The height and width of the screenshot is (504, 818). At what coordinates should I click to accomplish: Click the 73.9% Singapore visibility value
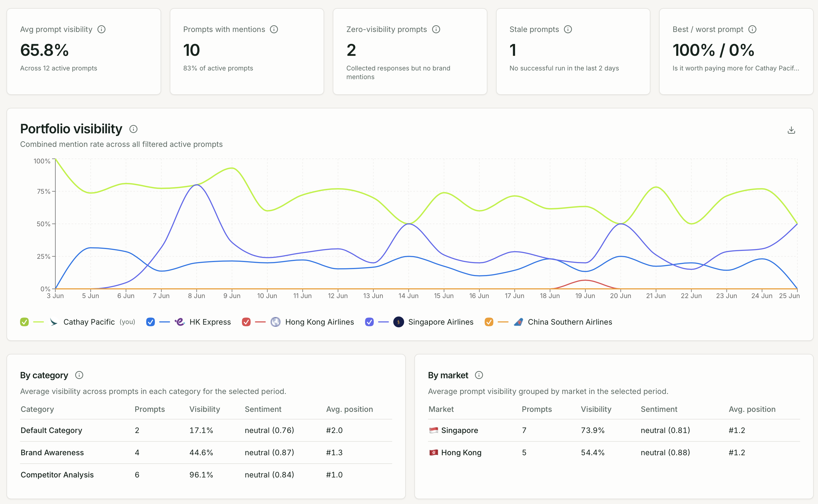point(593,430)
